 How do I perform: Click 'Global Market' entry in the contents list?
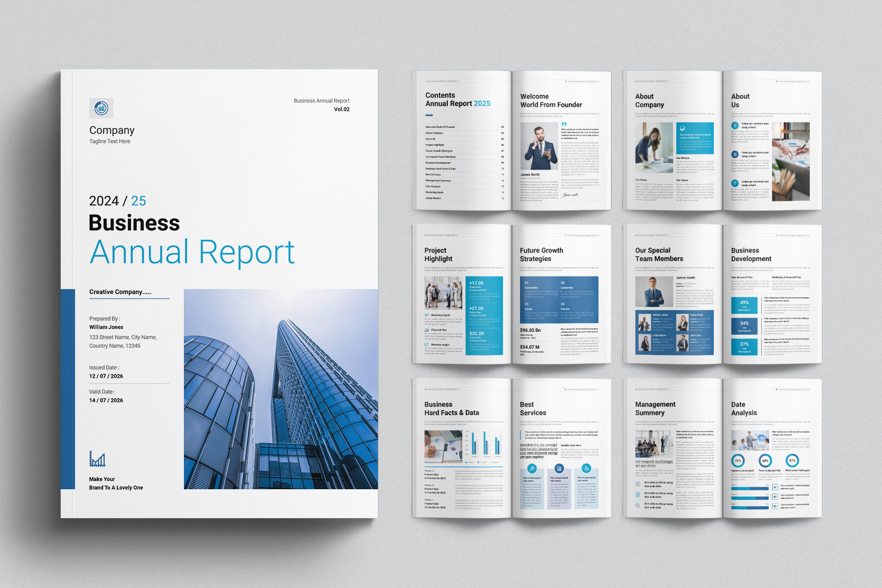point(433,198)
